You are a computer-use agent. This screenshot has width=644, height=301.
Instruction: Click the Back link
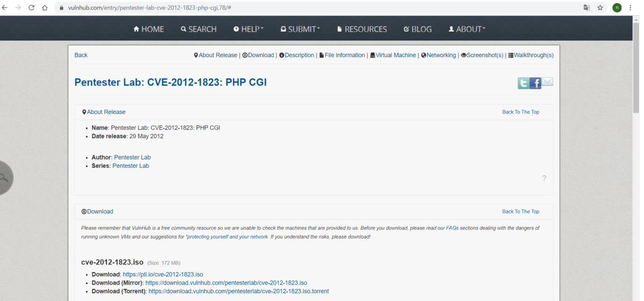(81, 55)
